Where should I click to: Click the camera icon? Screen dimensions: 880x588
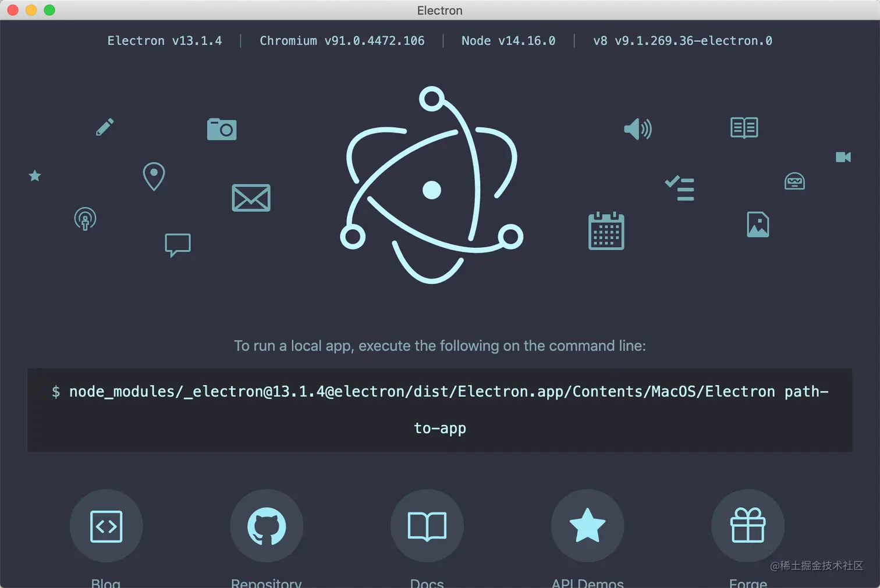(222, 129)
